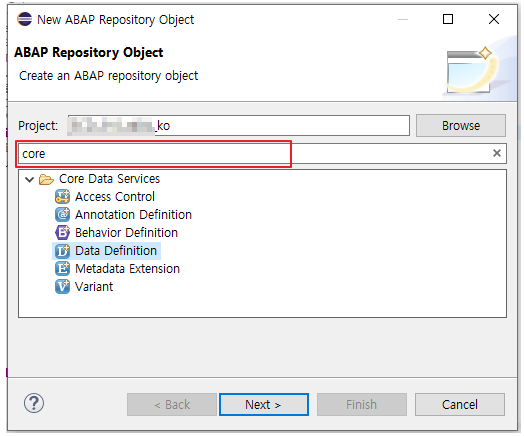This screenshot has height=436, width=524.
Task: Close the New ABAP Repository Object dialog
Action: pos(494,19)
